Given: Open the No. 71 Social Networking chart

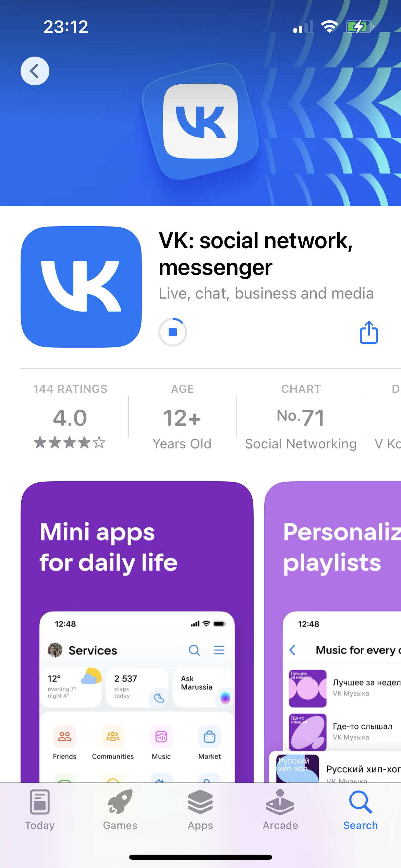Looking at the screenshot, I should tap(301, 416).
